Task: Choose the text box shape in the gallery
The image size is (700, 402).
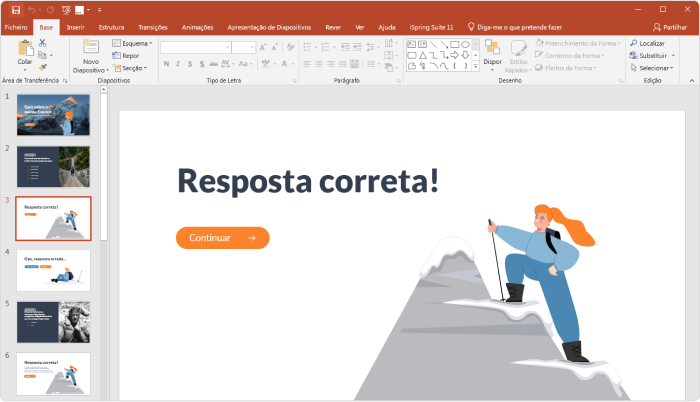Action: pyautogui.click(x=412, y=44)
